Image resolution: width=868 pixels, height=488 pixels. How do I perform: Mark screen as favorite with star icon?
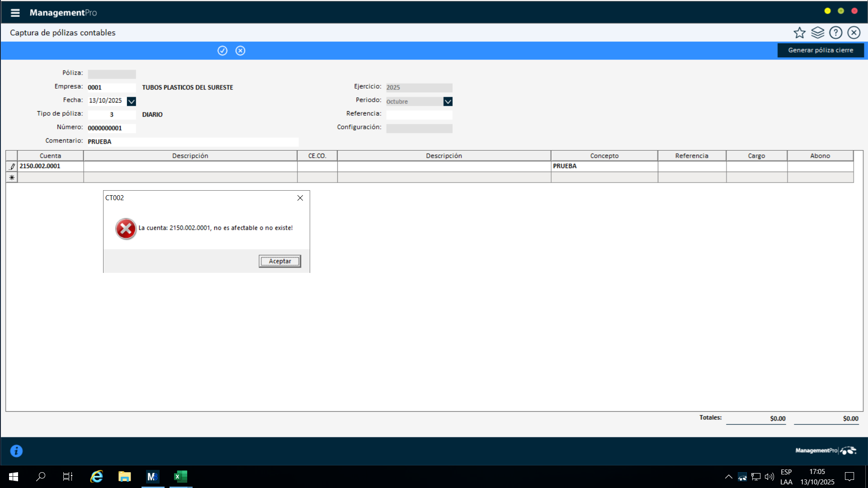pyautogui.click(x=799, y=33)
